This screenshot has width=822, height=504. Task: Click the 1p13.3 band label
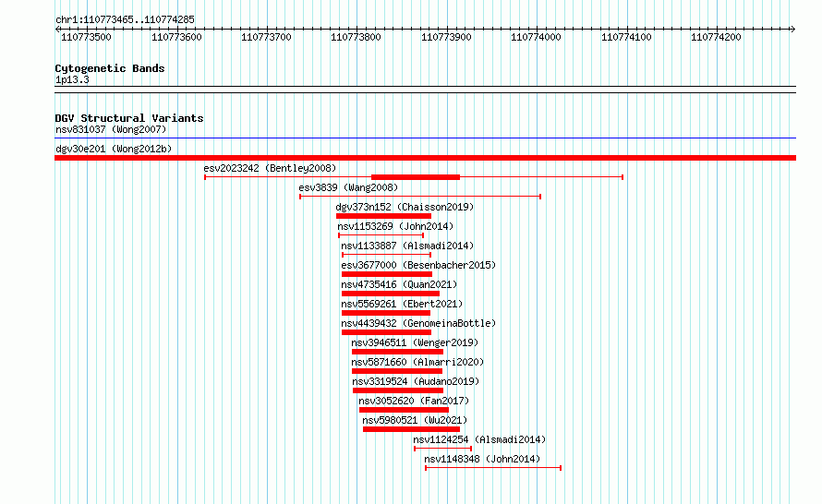[x=72, y=79]
